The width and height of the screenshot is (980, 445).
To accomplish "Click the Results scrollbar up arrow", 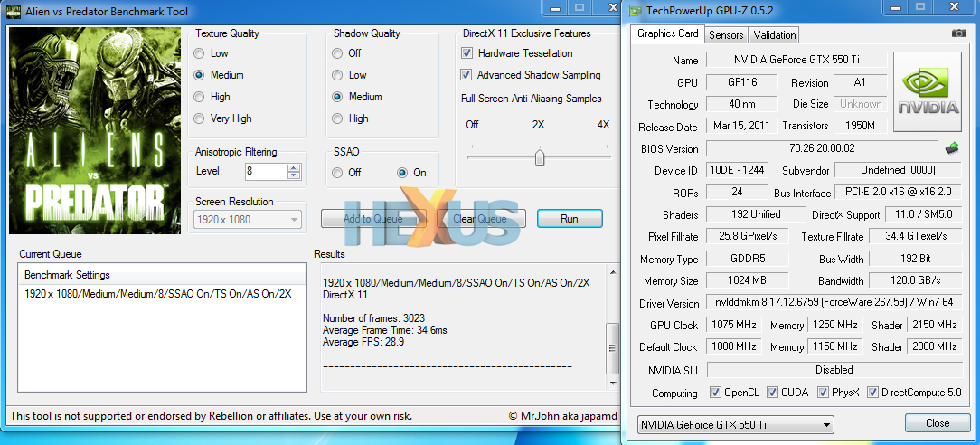I will (x=613, y=273).
